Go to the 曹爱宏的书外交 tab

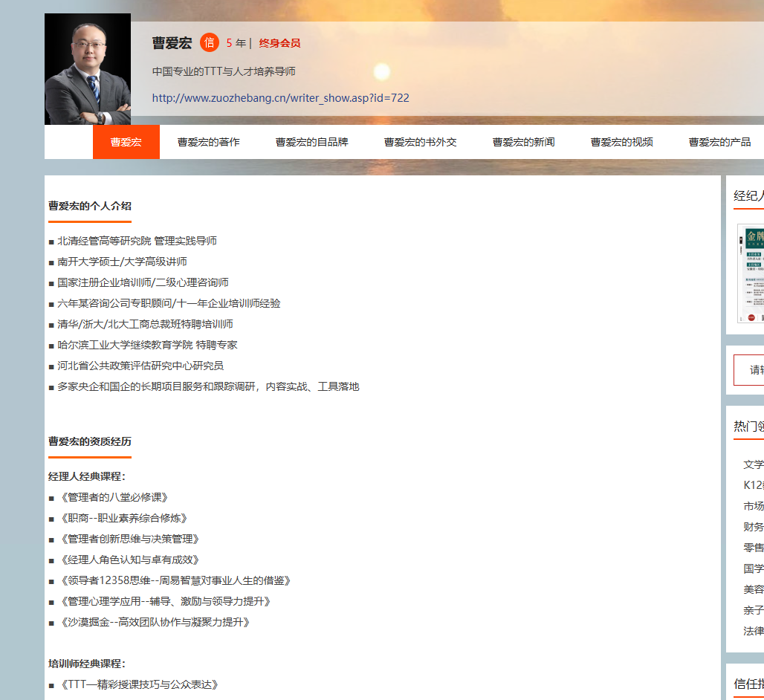click(x=420, y=142)
